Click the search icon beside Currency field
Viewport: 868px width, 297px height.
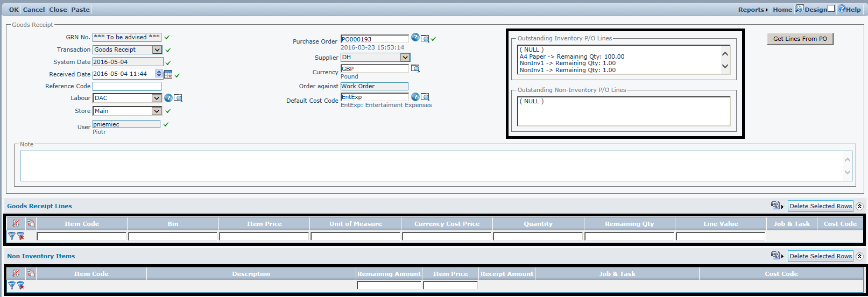click(x=415, y=68)
